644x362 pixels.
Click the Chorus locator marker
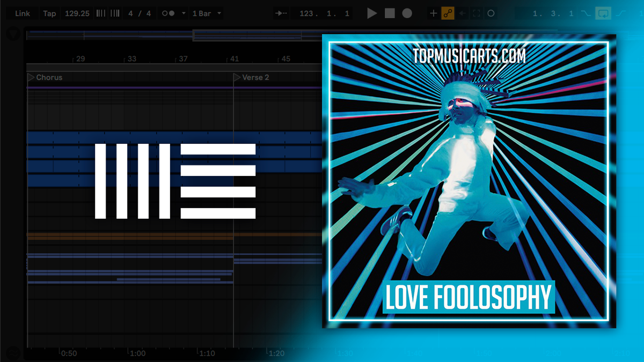46,77
